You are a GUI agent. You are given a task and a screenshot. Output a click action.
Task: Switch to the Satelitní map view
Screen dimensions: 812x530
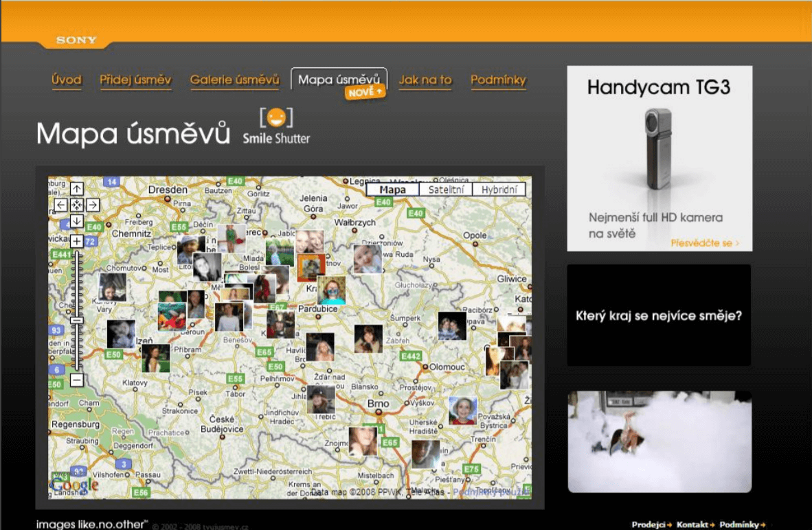pyautogui.click(x=447, y=189)
